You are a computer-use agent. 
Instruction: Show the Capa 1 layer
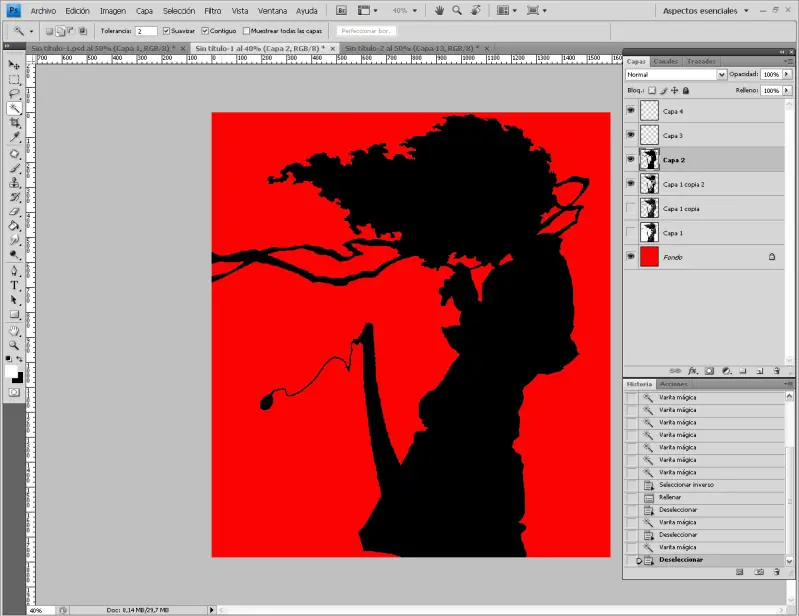click(631, 233)
